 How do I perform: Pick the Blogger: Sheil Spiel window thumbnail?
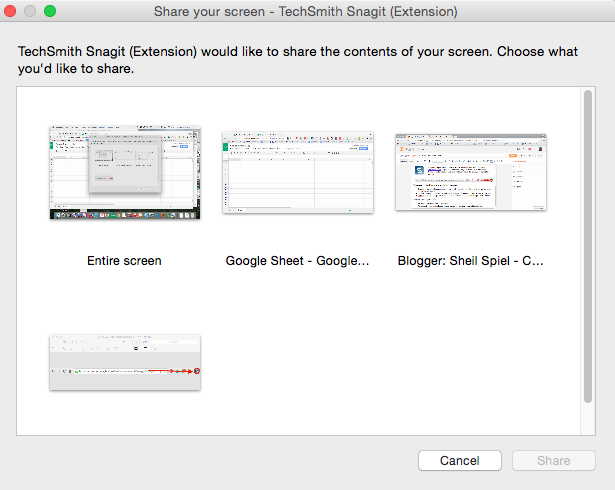[x=471, y=170]
